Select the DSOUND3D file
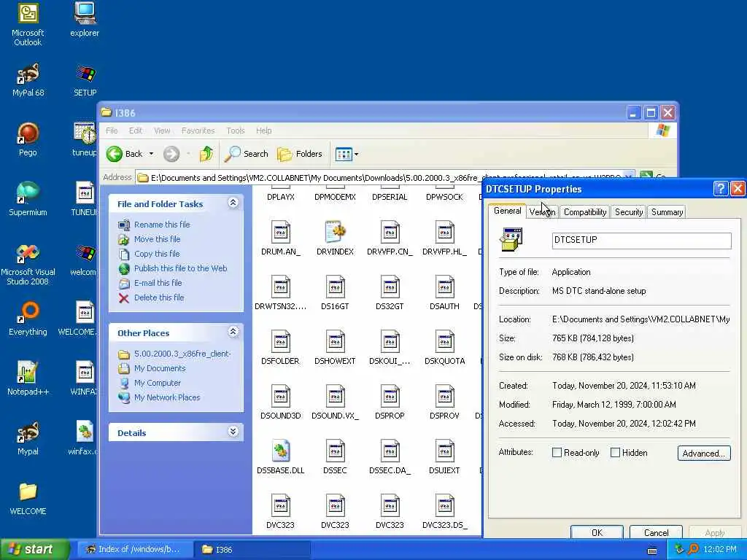 (281, 402)
